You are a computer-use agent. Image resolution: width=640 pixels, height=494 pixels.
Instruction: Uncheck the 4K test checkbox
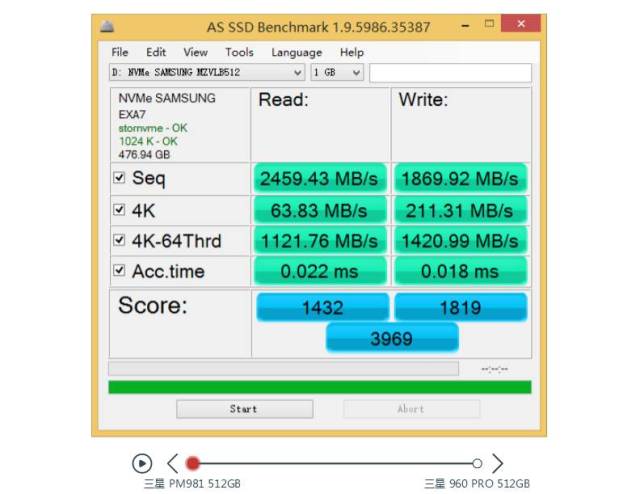(119, 210)
